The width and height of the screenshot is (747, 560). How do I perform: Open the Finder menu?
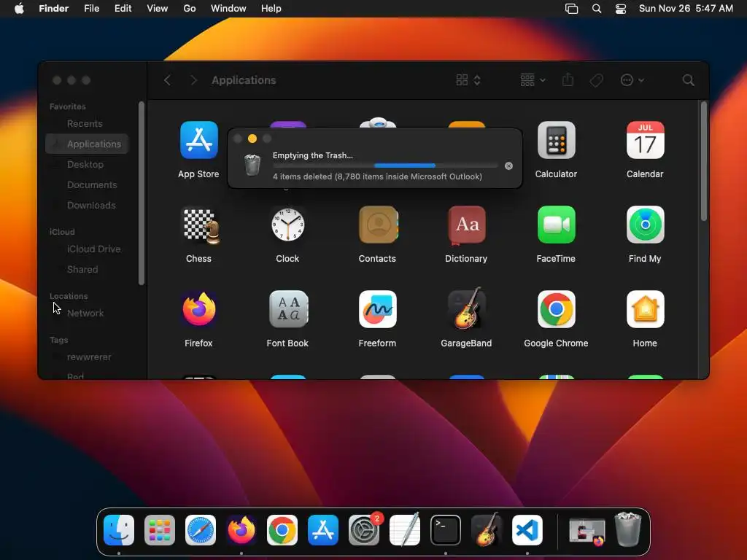click(54, 9)
